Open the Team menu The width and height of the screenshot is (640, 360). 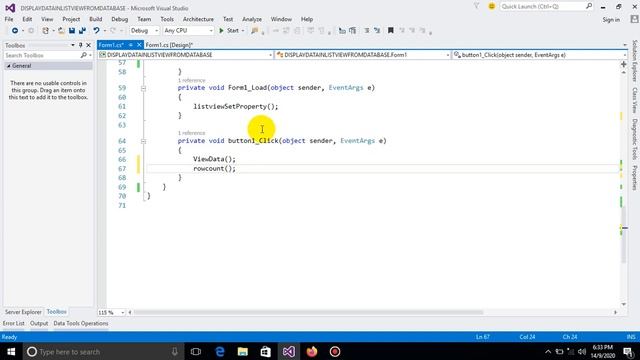pos(144,19)
